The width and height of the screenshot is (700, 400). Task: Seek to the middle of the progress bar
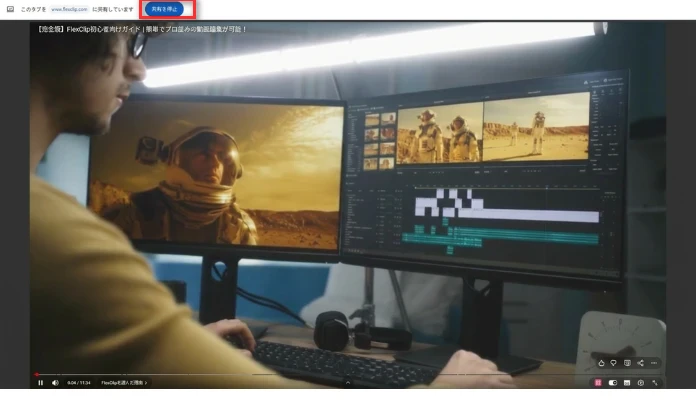pos(348,375)
